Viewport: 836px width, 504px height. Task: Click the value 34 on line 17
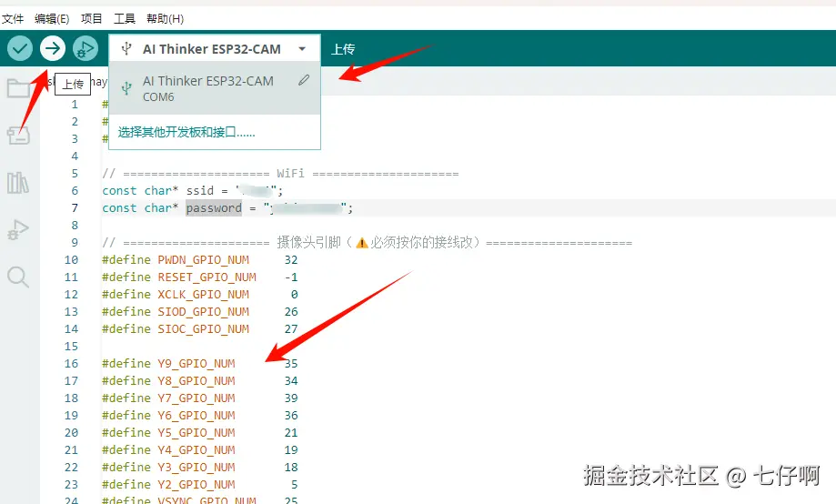pos(291,381)
